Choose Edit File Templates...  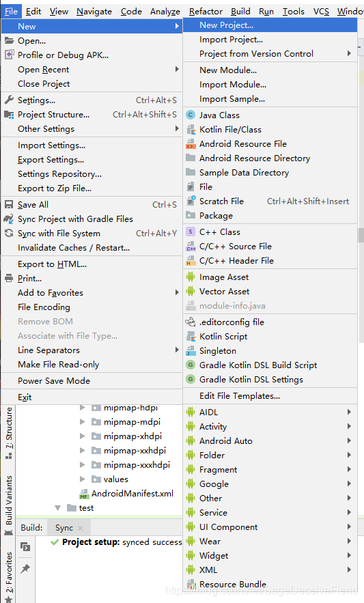pos(270,395)
